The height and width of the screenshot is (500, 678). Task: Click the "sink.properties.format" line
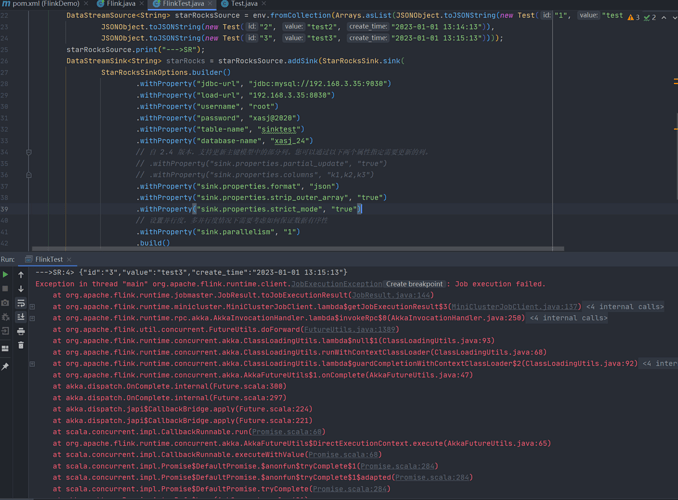(238, 186)
